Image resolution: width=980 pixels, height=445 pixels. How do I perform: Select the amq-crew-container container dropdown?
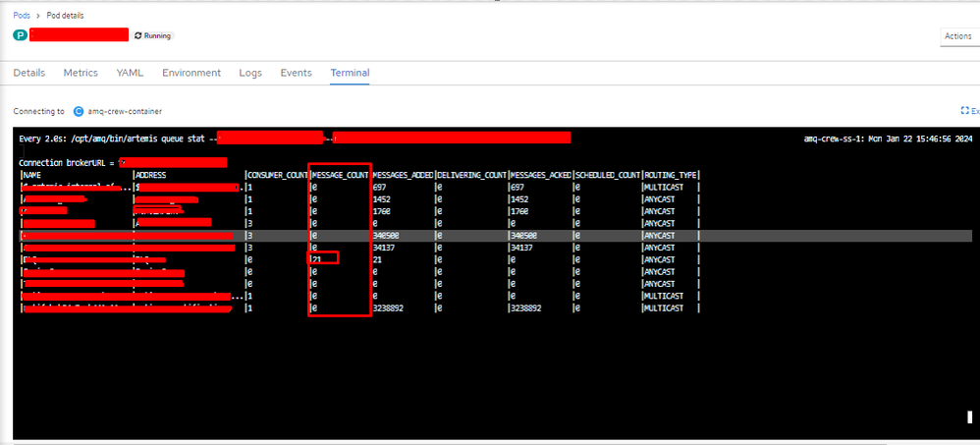[125, 112]
